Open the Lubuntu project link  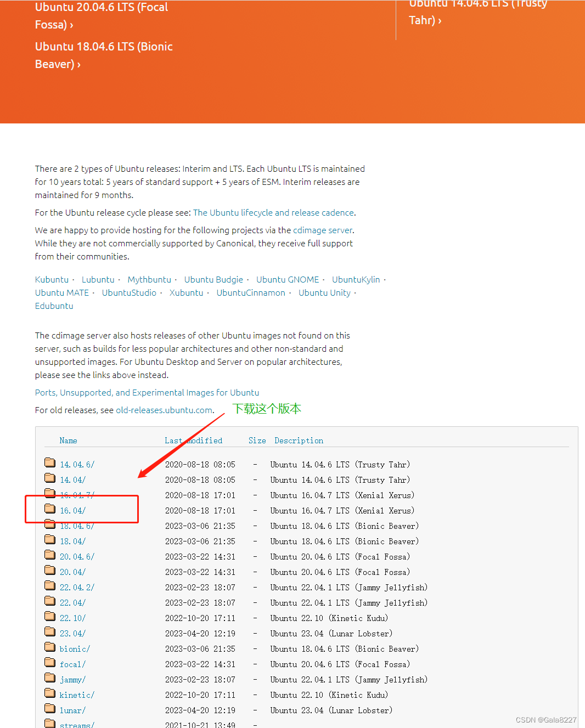click(x=98, y=279)
